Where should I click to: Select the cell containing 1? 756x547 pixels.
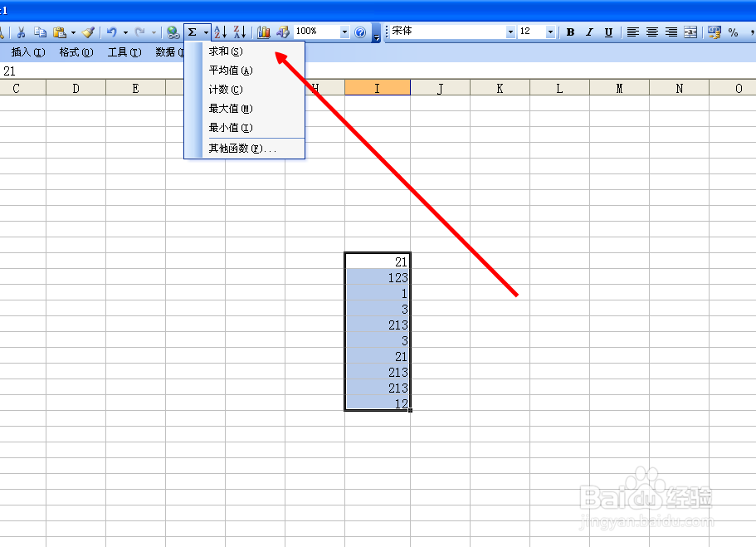[378, 293]
